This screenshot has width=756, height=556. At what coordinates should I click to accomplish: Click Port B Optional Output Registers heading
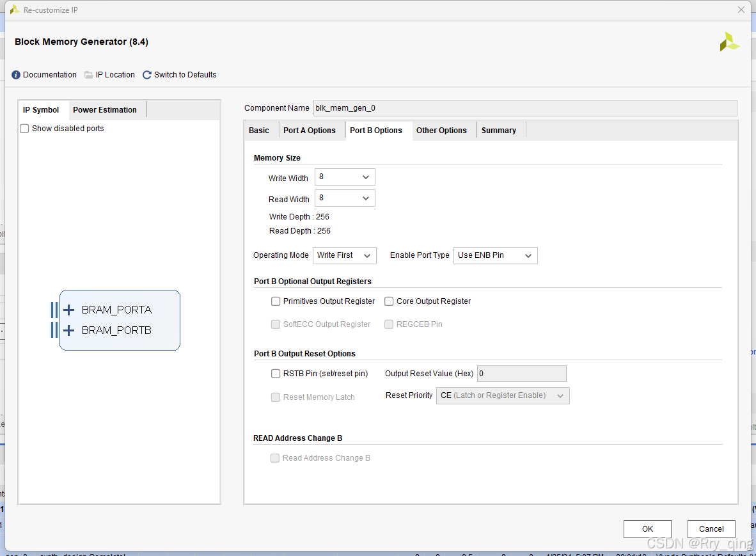(313, 282)
